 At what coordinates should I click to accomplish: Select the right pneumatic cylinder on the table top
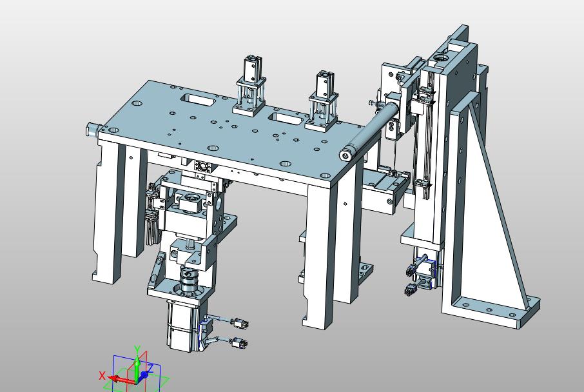coord(322,101)
